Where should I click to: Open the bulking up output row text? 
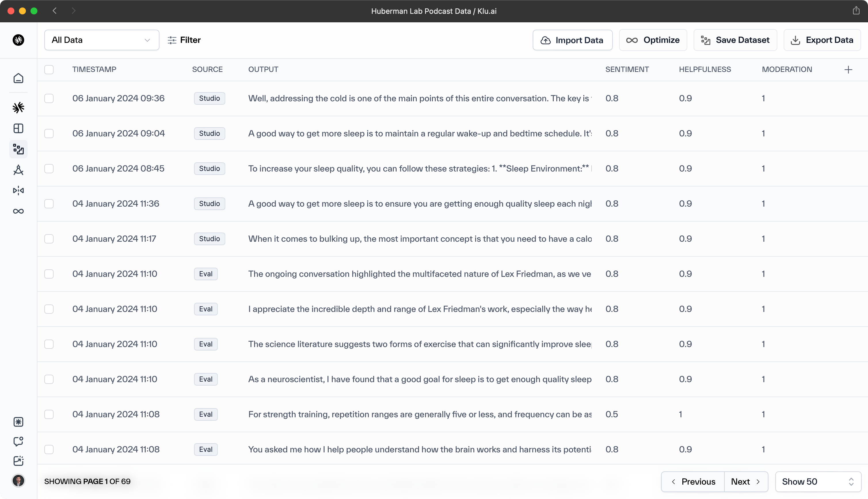(x=419, y=239)
